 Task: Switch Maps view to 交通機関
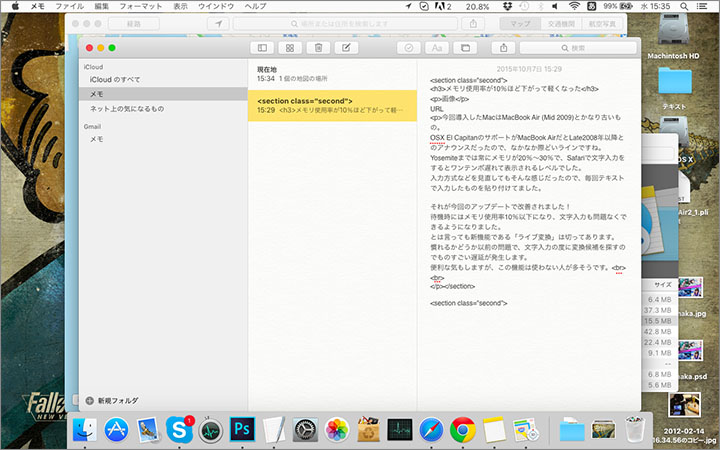click(x=561, y=23)
